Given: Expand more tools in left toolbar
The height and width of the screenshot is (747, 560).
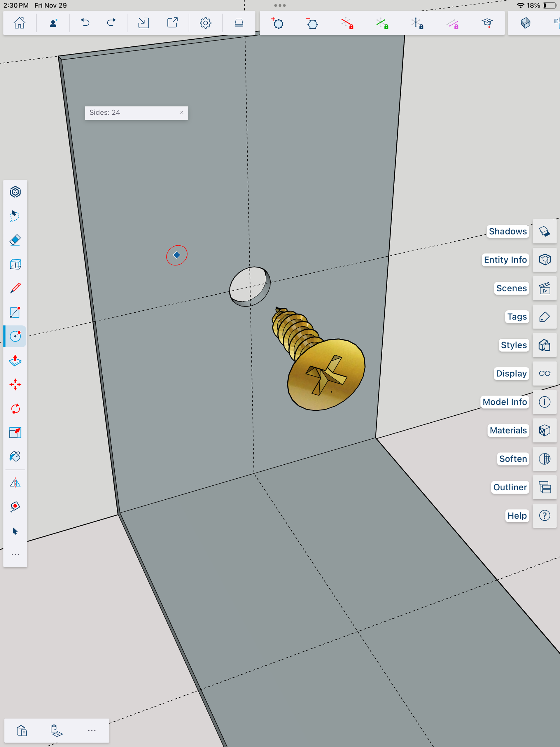Looking at the screenshot, I should 15,555.
